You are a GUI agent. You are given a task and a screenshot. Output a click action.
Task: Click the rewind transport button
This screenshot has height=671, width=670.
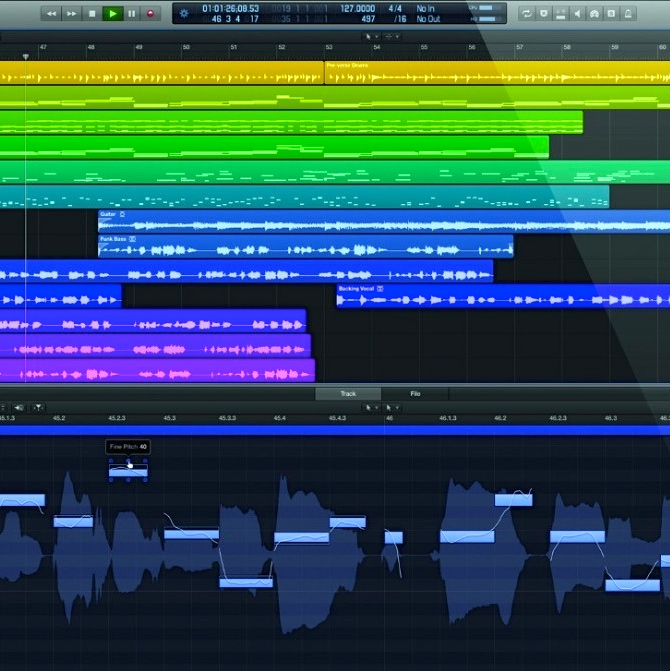51,14
